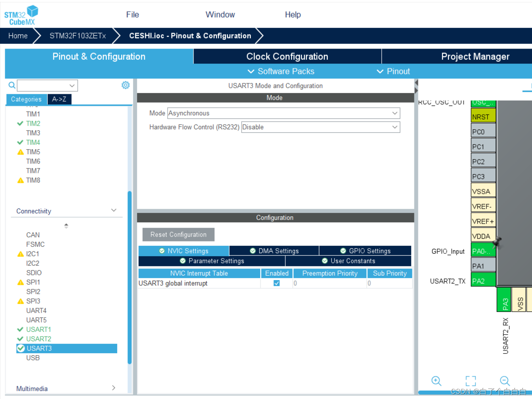Select the Pinout & Configuration tab
Image resolution: width=532 pixels, height=399 pixels.
click(x=99, y=56)
